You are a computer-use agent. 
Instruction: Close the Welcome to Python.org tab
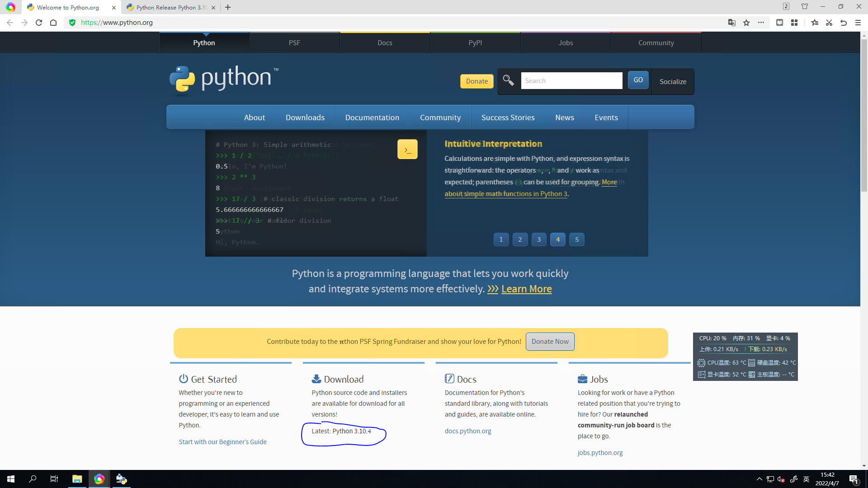[114, 8]
